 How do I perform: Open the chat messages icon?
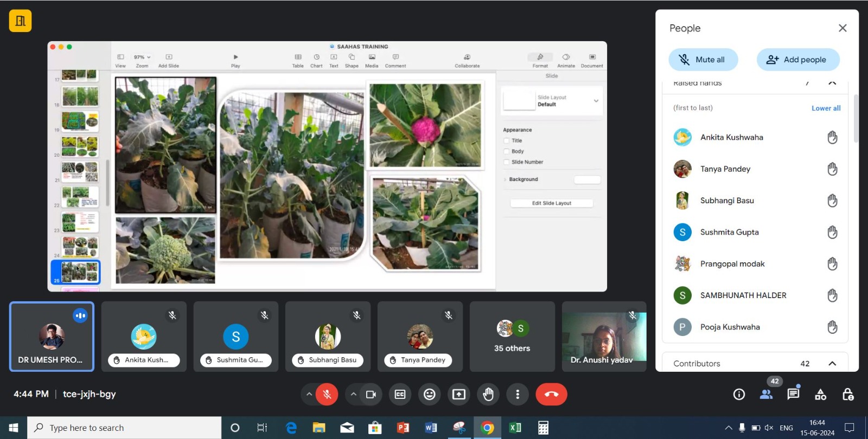(x=793, y=394)
